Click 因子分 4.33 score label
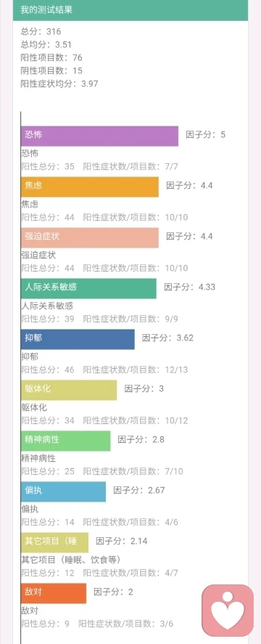 point(190,287)
